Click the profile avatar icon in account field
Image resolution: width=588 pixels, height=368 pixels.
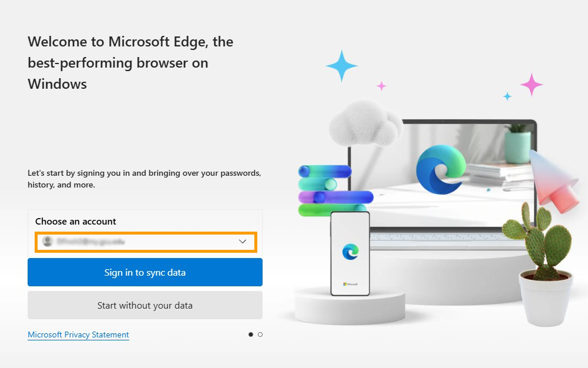coord(48,242)
